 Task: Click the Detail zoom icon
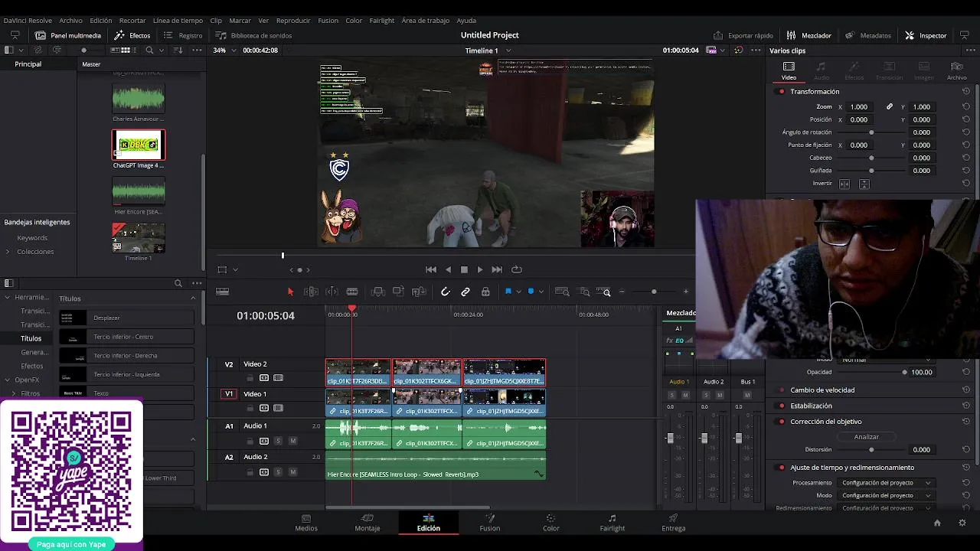click(585, 292)
